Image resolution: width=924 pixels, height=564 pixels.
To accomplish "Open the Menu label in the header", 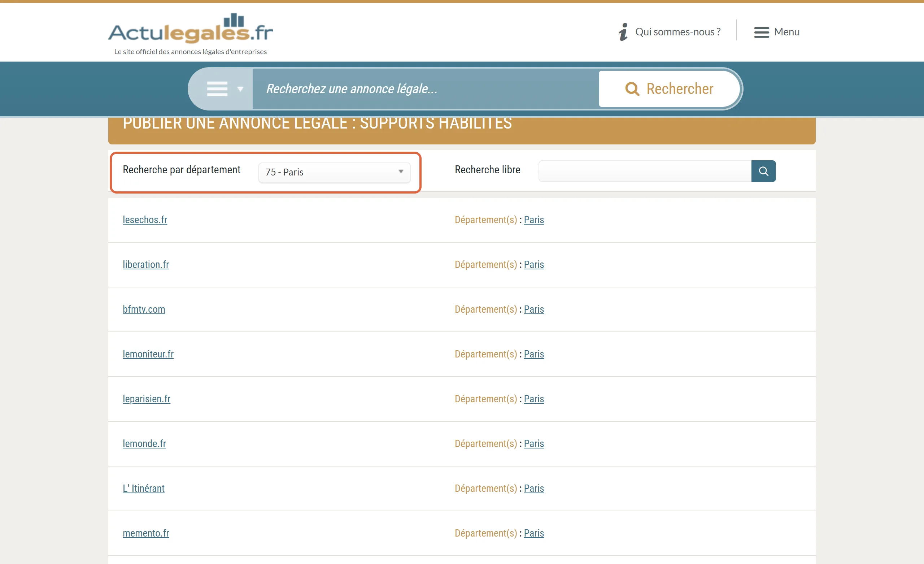I will (786, 32).
